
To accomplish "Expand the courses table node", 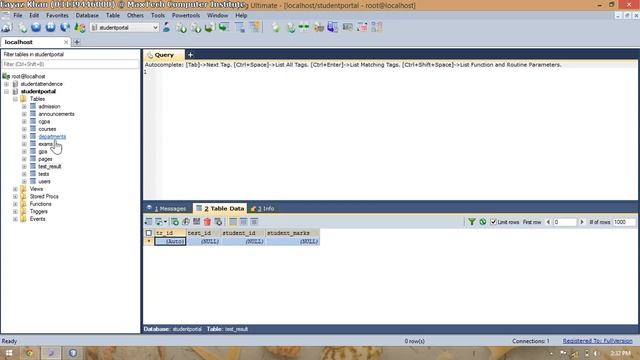I will pos(24,129).
